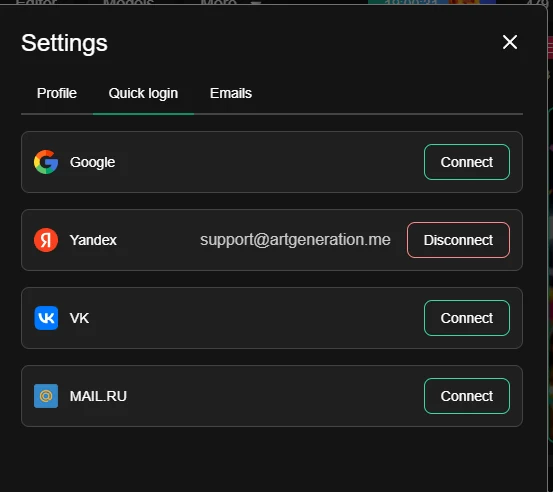The height and width of the screenshot is (492, 553).
Task: Click the support@artgeneration.me email text
Action: pyautogui.click(x=295, y=240)
